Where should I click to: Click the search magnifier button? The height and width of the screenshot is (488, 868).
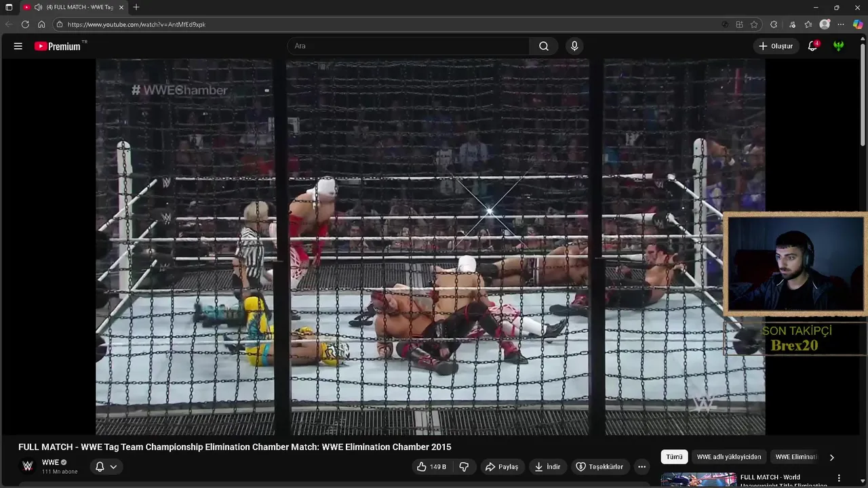[543, 46]
